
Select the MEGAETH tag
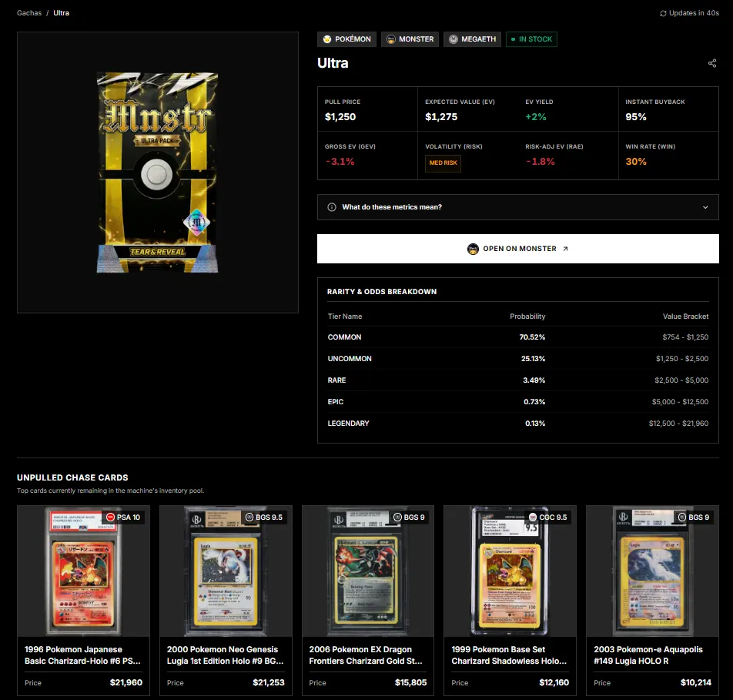point(473,39)
